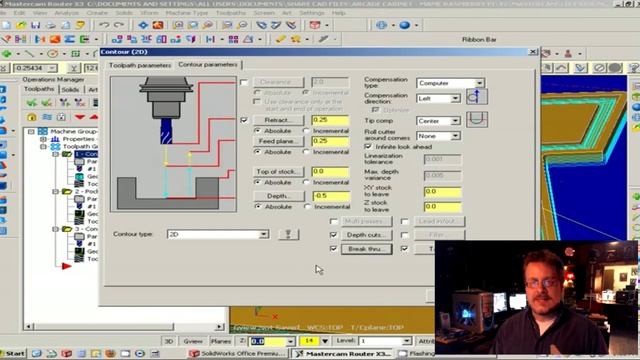The image size is (640, 360).
Task: Click the red shaded cube icon in the toolbar
Action: (x=315, y=25)
